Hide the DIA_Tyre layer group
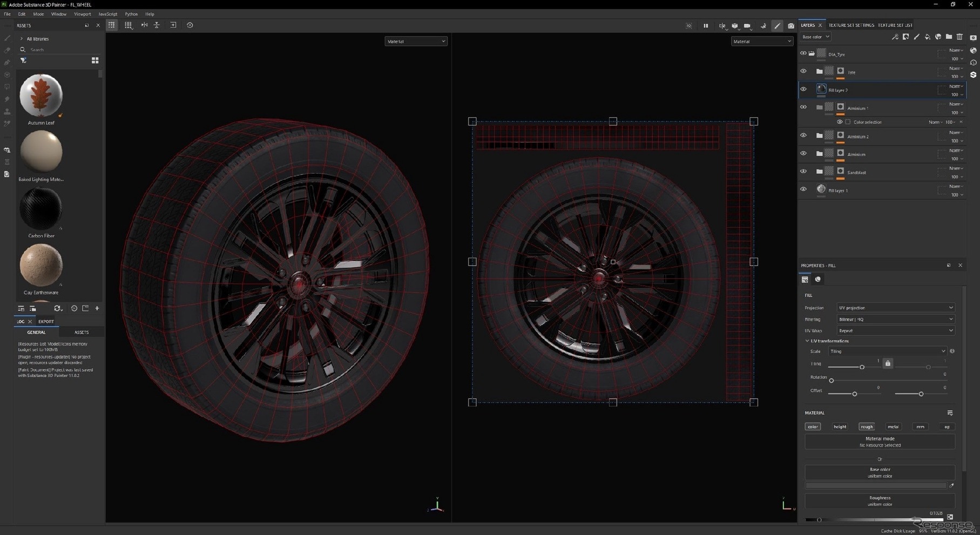 point(803,53)
